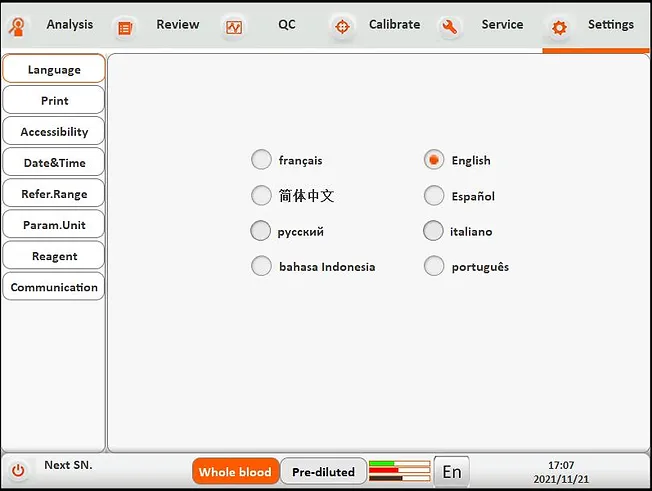This screenshot has height=491, width=652.
Task: Click the QC chart icon
Action: (x=234, y=28)
